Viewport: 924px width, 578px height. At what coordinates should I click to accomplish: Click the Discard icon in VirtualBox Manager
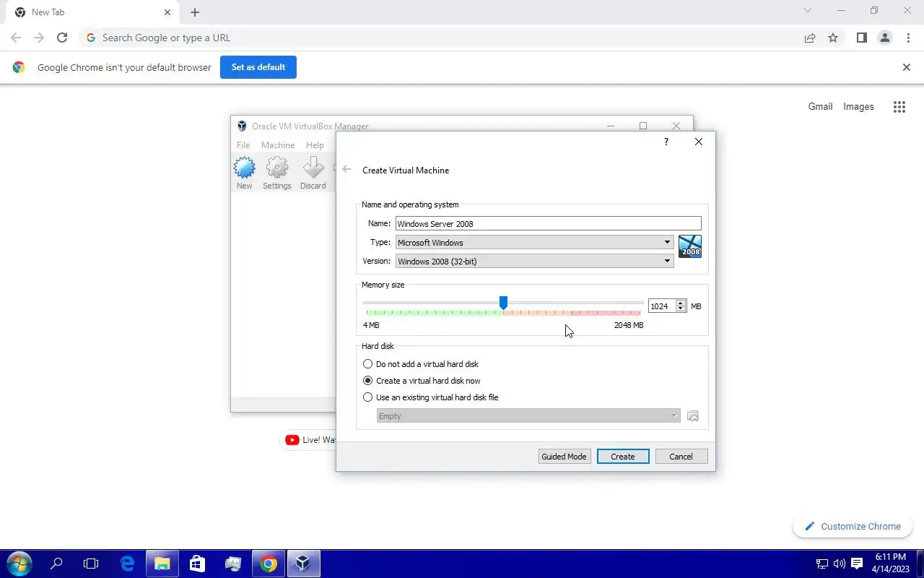313,168
